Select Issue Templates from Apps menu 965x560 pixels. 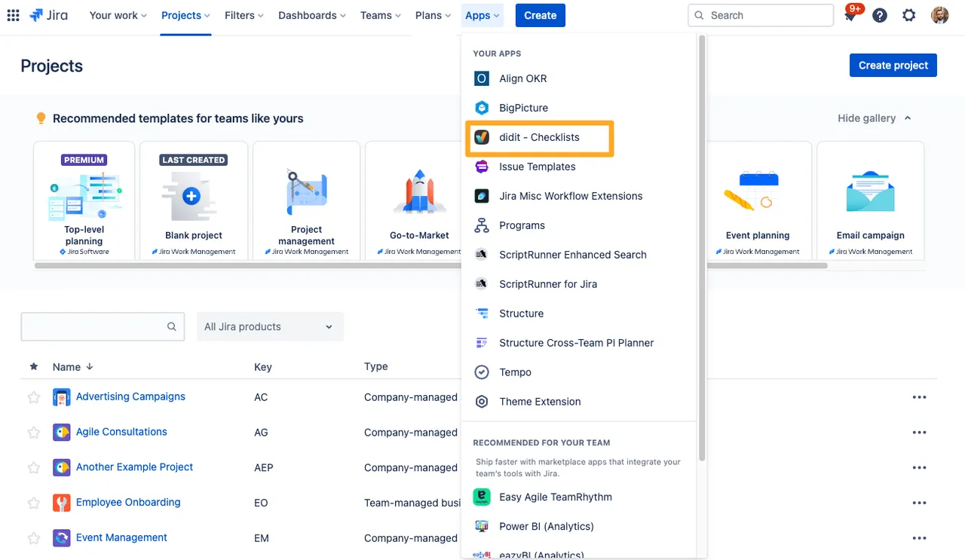tap(579, 167)
